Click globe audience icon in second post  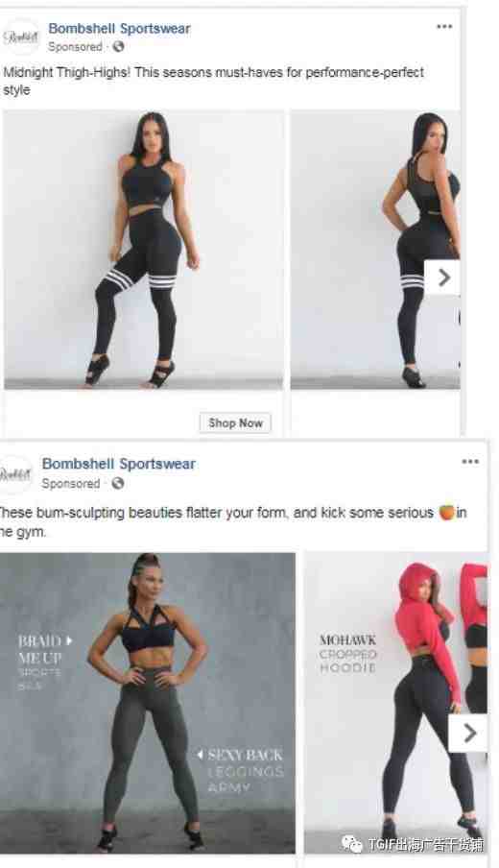[x=117, y=483]
